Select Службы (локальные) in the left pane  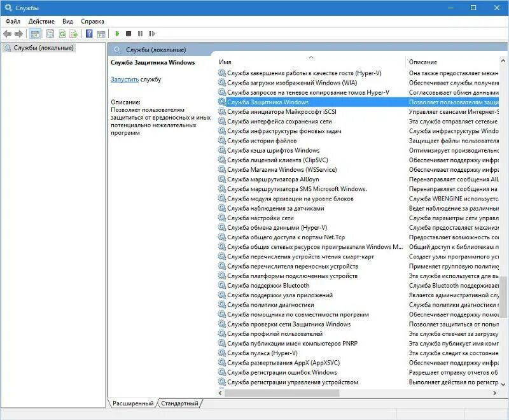pyautogui.click(x=45, y=47)
